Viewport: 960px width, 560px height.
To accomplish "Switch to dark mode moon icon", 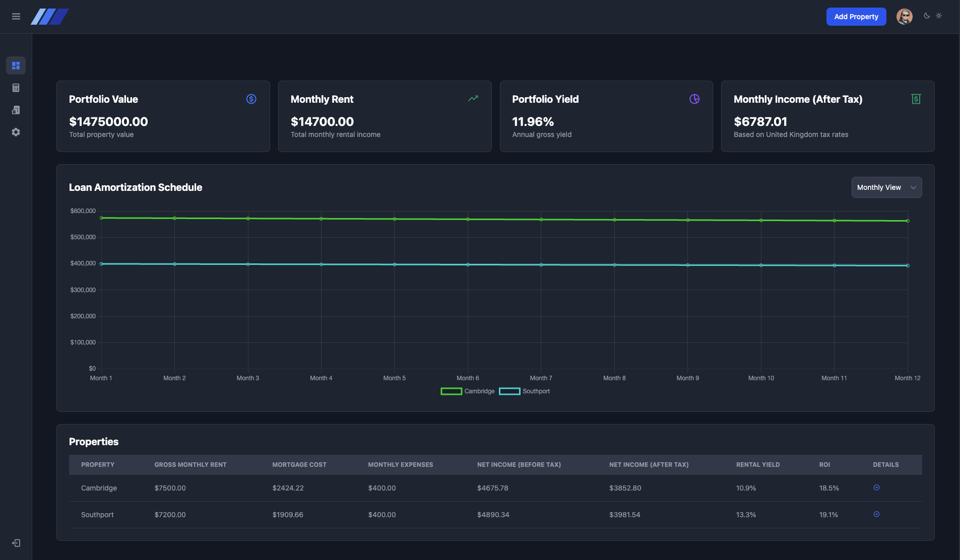I will (x=927, y=16).
